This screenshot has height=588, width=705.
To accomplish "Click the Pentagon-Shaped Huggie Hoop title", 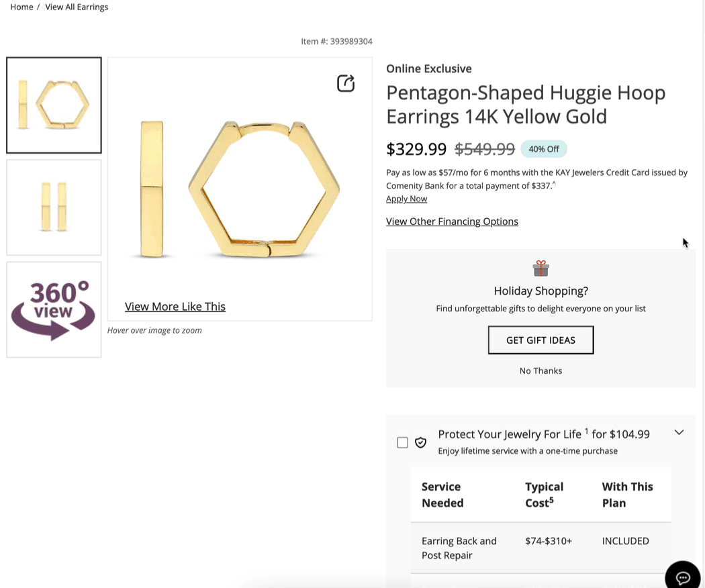I will (x=525, y=104).
